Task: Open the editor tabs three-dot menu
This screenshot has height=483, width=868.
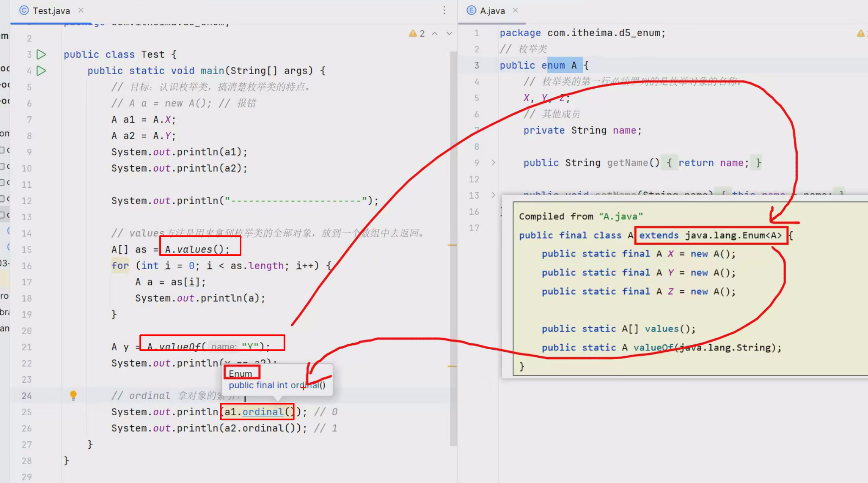Action: point(444,10)
